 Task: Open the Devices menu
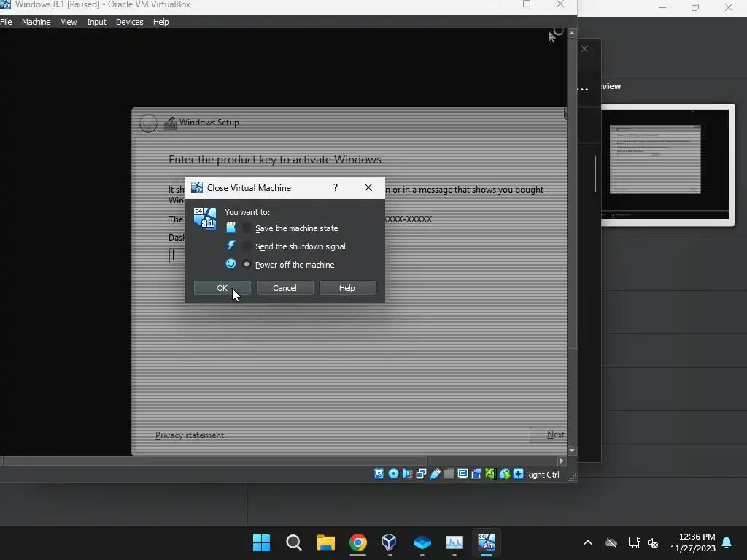[x=130, y=22]
